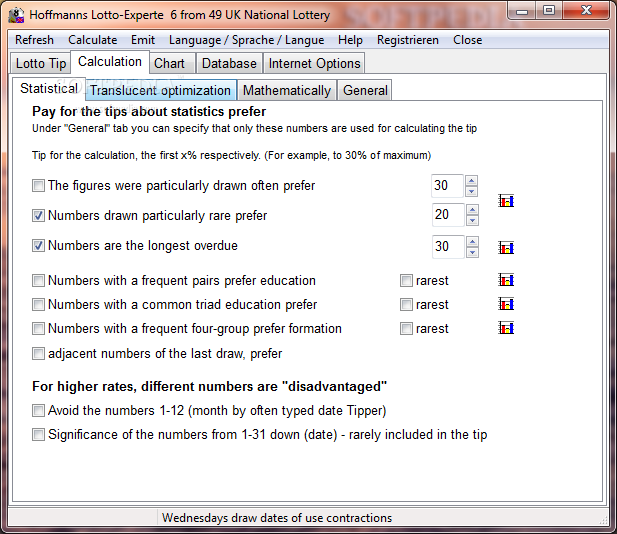Screen dimensions: 617x534
Task: Open the General sub-tab
Action: [365, 90]
